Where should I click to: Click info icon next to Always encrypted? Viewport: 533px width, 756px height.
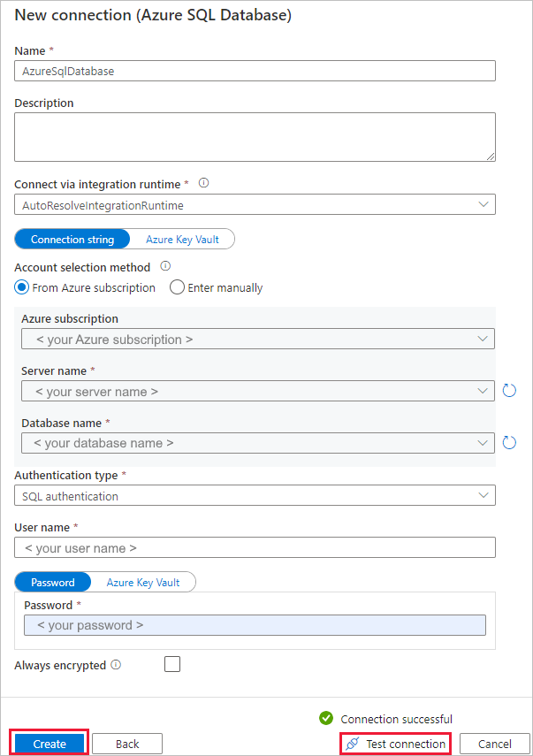tap(116, 665)
